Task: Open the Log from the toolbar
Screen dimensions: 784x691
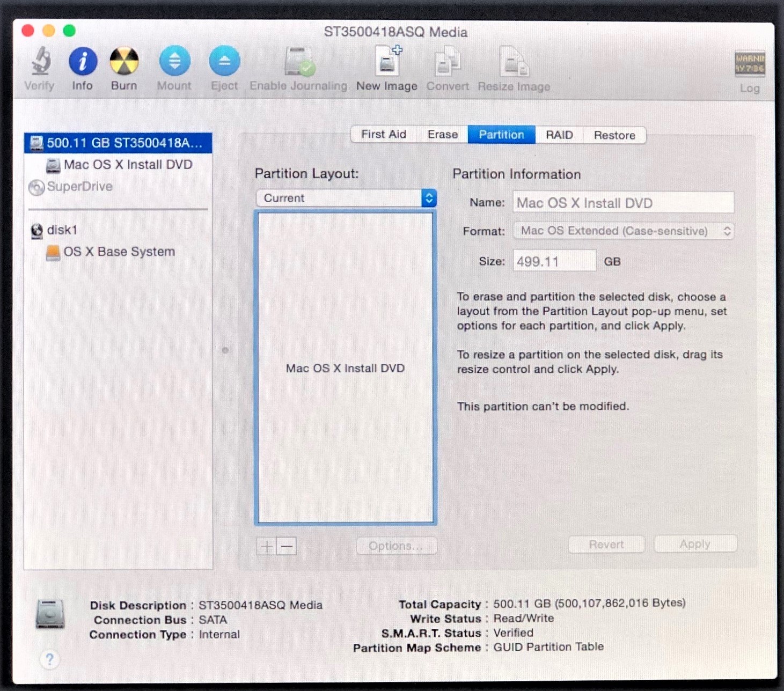Action: tap(750, 64)
